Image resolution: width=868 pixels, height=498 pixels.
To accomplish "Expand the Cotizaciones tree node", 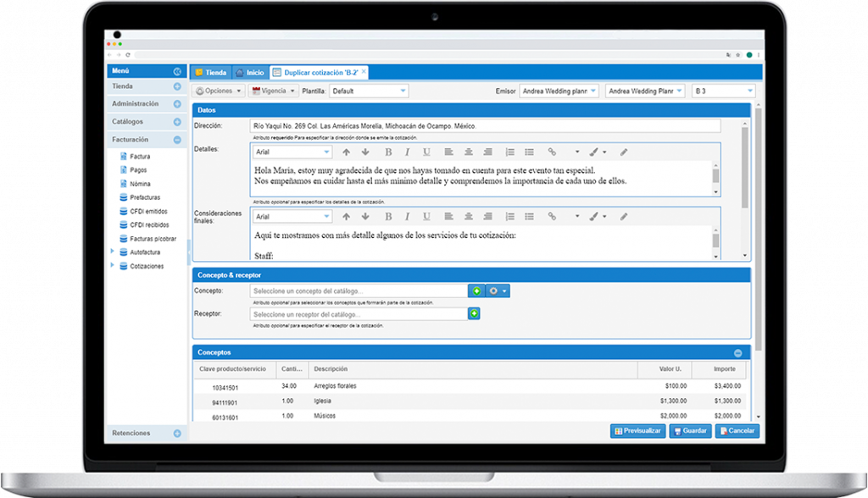I will tap(113, 266).
